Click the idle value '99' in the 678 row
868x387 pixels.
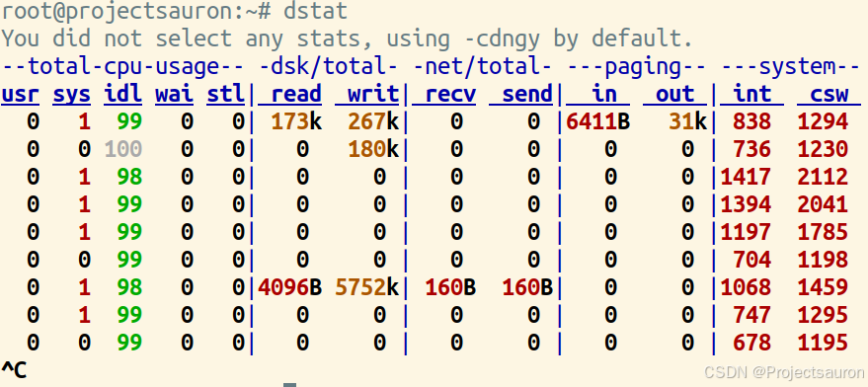(x=129, y=343)
